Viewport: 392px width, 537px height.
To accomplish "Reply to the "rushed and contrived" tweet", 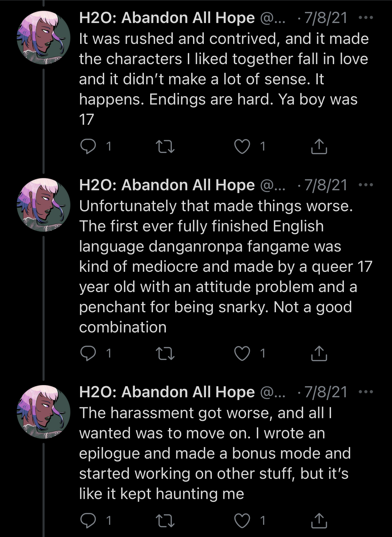I will [x=88, y=146].
